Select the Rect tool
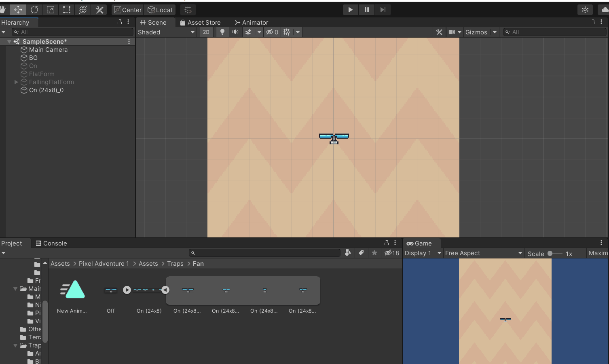Image resolution: width=609 pixels, height=364 pixels. (x=66, y=9)
